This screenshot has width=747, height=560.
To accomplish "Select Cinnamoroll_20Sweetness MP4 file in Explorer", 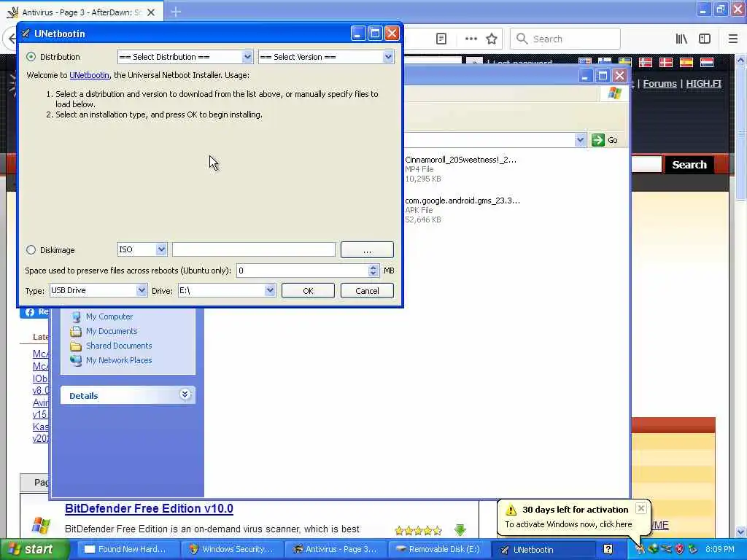I will pos(460,169).
